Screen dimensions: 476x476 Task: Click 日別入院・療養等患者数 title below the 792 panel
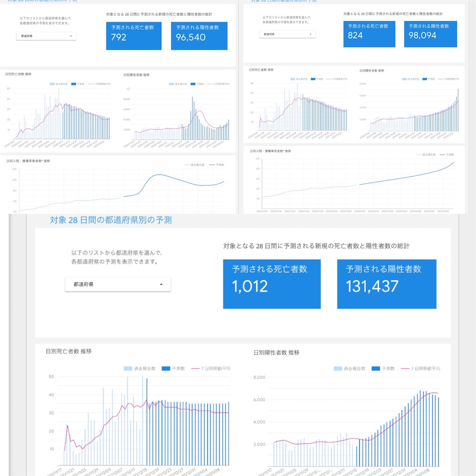click(x=28, y=161)
